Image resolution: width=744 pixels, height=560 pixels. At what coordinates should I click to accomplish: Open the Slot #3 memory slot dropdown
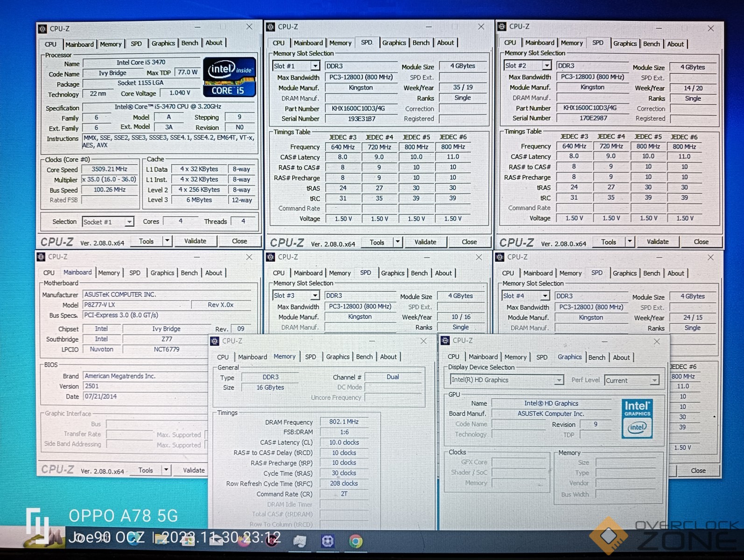[x=315, y=295]
